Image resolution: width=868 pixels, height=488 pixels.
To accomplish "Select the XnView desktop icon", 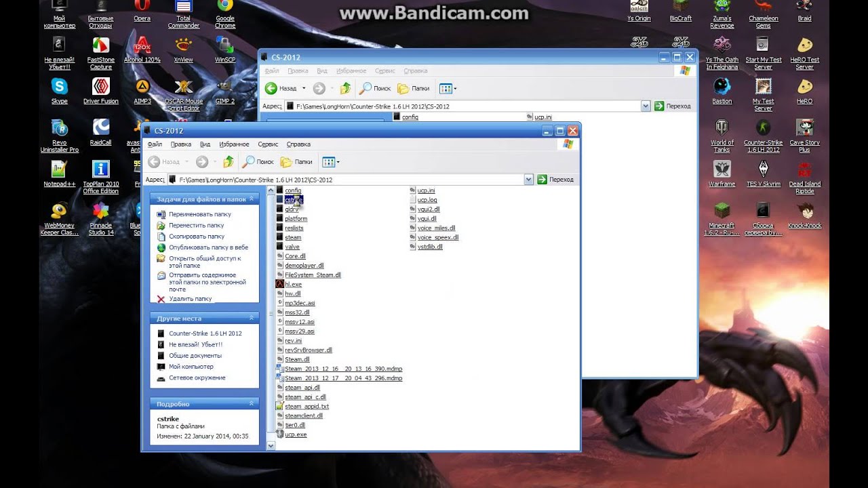I will [x=183, y=49].
